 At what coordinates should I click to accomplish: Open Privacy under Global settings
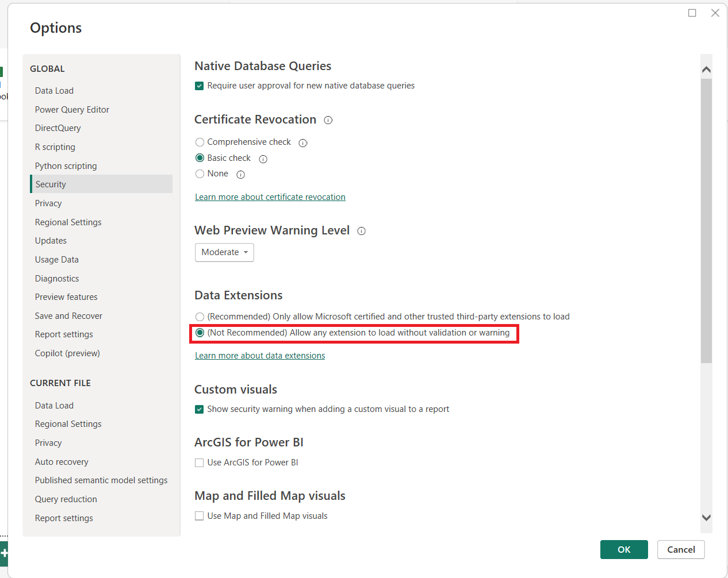click(x=48, y=203)
